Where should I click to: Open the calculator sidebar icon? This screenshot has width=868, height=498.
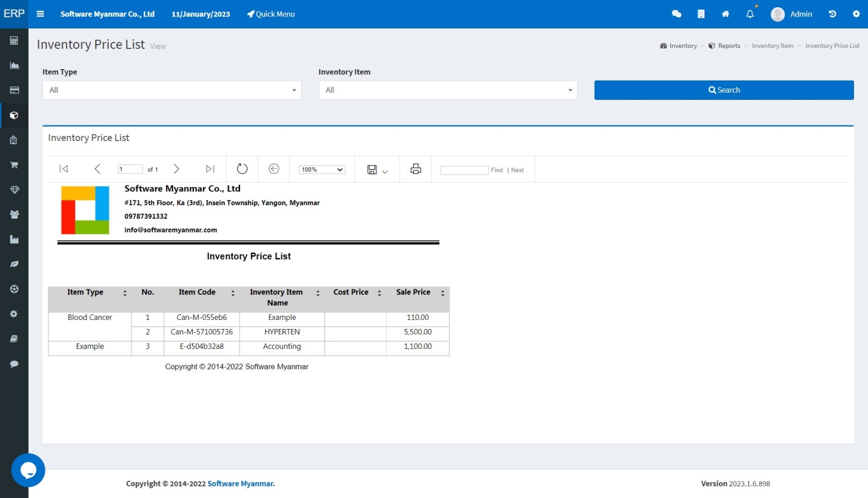[x=14, y=41]
